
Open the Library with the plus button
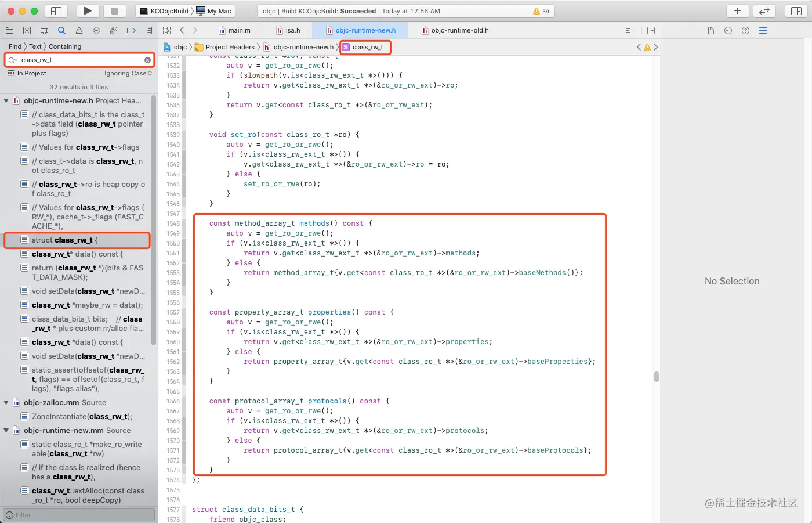pos(737,10)
